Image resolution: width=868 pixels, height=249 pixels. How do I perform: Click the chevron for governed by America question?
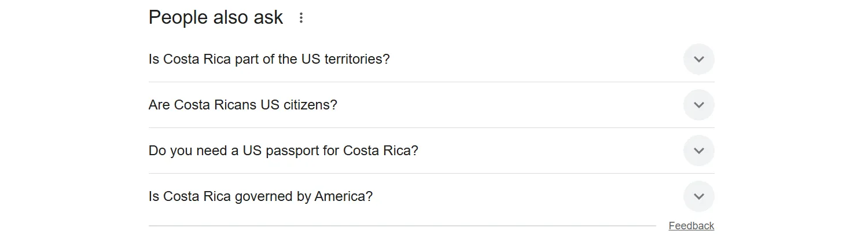click(x=698, y=196)
